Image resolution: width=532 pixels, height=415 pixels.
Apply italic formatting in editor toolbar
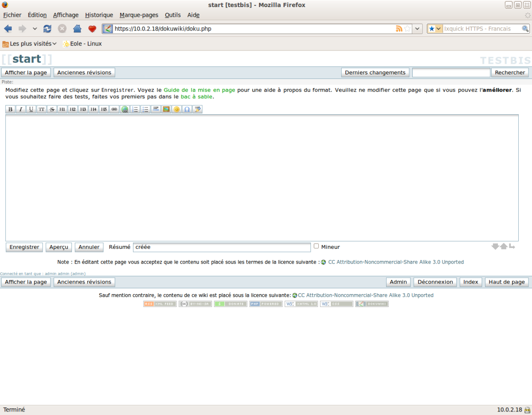coord(20,109)
